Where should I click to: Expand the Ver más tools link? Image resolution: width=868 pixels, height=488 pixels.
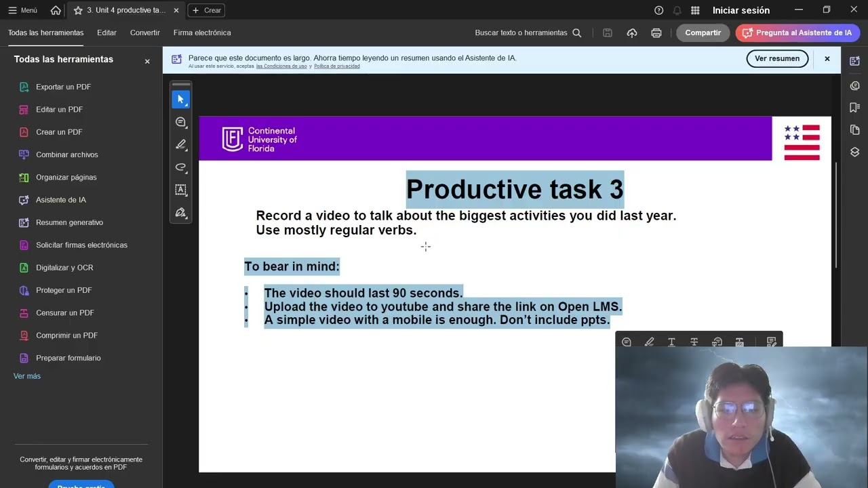point(27,376)
